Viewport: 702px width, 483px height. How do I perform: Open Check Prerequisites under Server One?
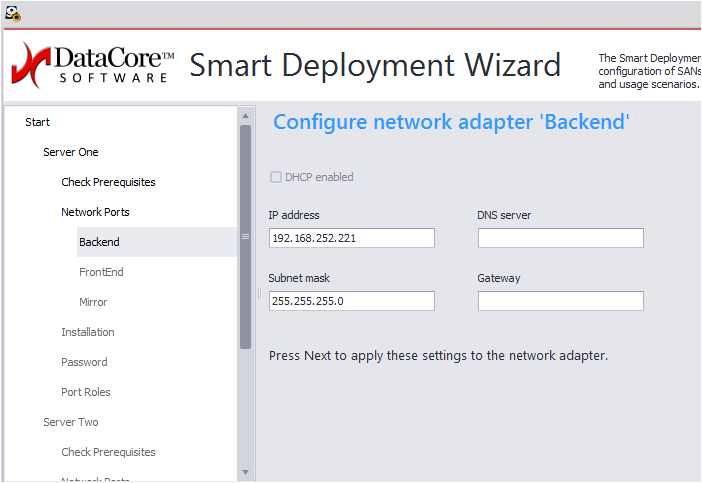click(x=108, y=182)
